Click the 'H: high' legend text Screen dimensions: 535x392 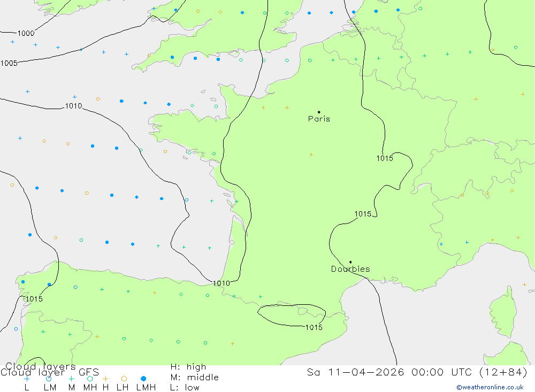click(188, 367)
